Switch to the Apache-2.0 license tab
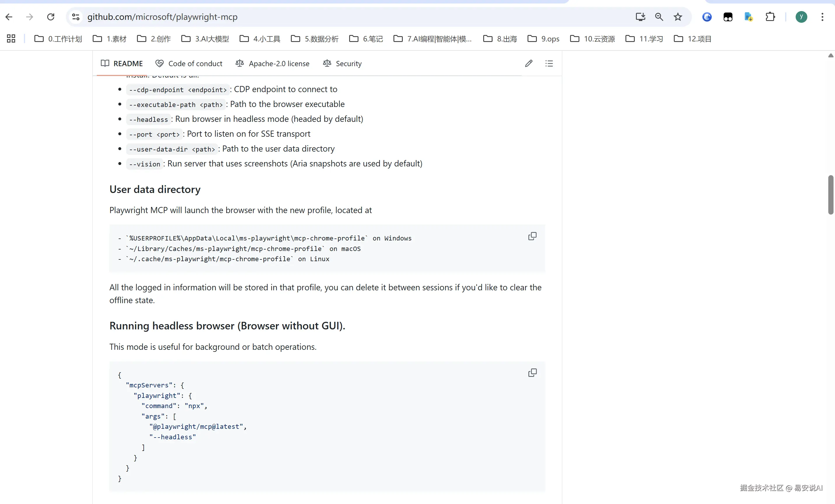 click(273, 64)
